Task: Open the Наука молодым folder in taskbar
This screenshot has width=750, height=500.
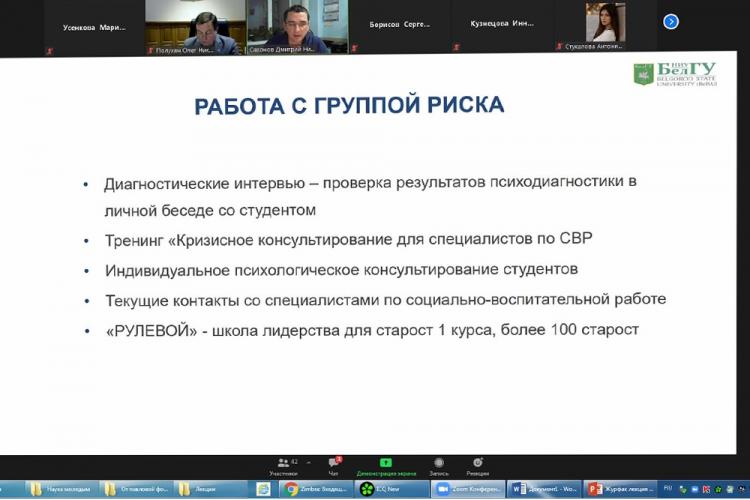Action: point(61,489)
